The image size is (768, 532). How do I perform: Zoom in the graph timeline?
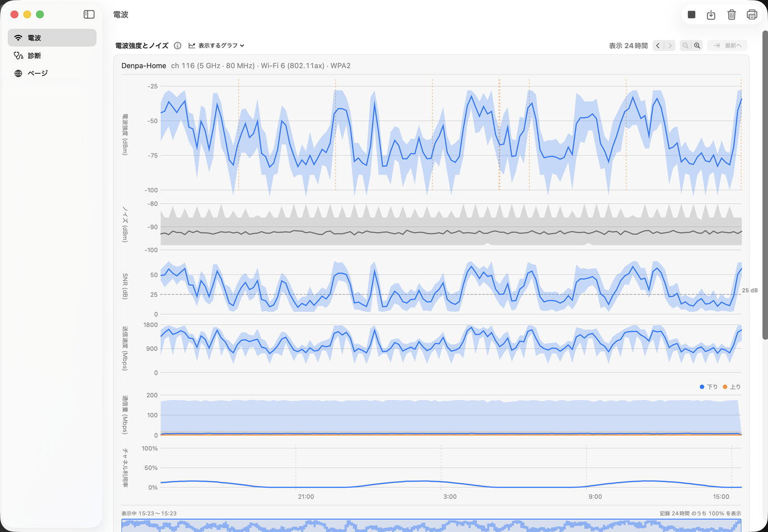[x=697, y=45]
